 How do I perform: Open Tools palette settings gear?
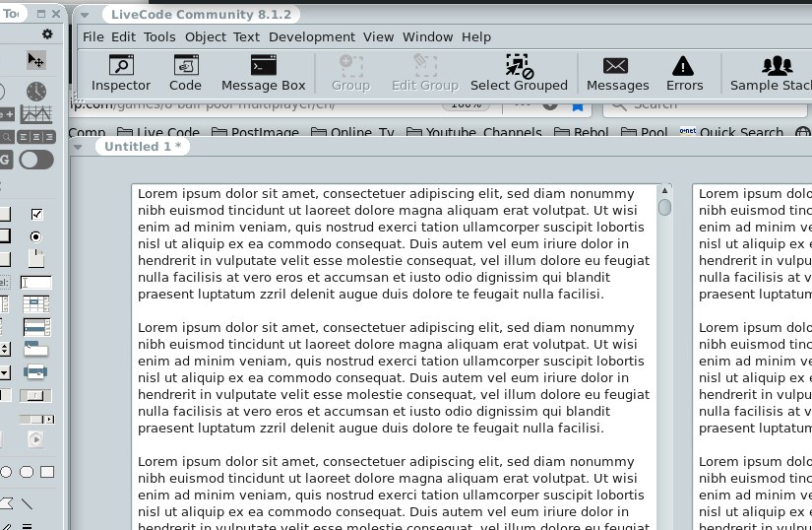(x=47, y=34)
